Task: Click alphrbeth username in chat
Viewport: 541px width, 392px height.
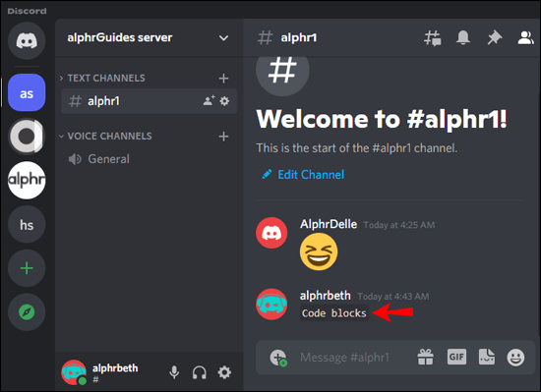Action: tap(326, 296)
